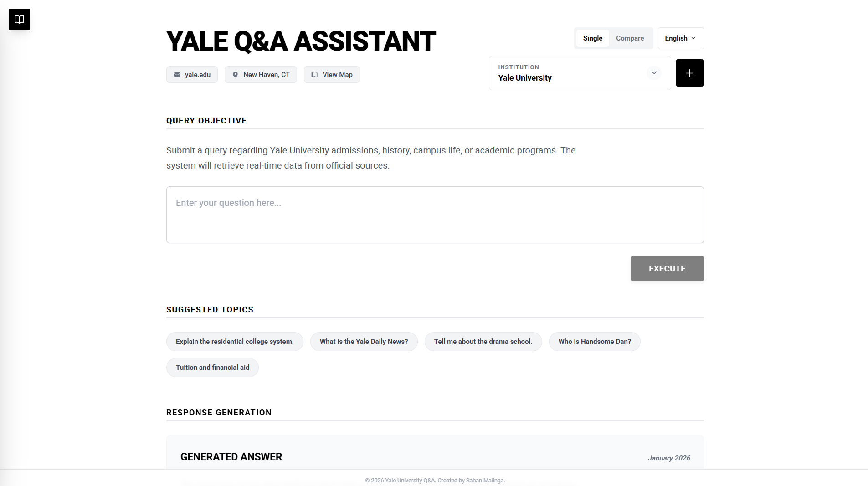Viewport: 868px width, 486px height.
Task: Select 'What is the Yale Daily News?' topic
Action: click(364, 342)
